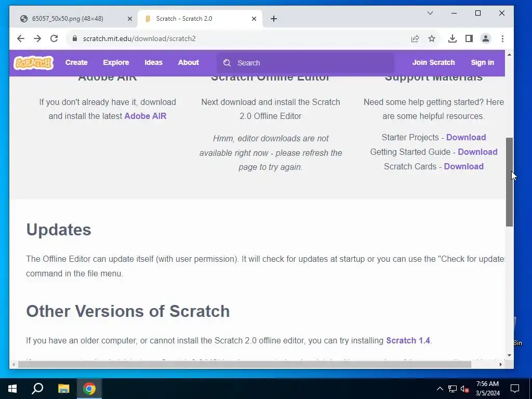Open the Chrome downloads icon
Screen dimensions: 532x399
(x=453, y=38)
